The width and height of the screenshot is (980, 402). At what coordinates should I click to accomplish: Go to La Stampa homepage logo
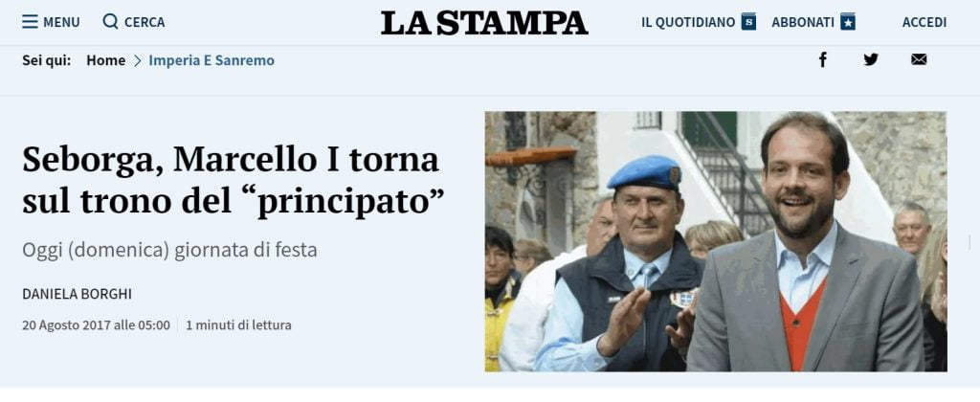tap(484, 23)
